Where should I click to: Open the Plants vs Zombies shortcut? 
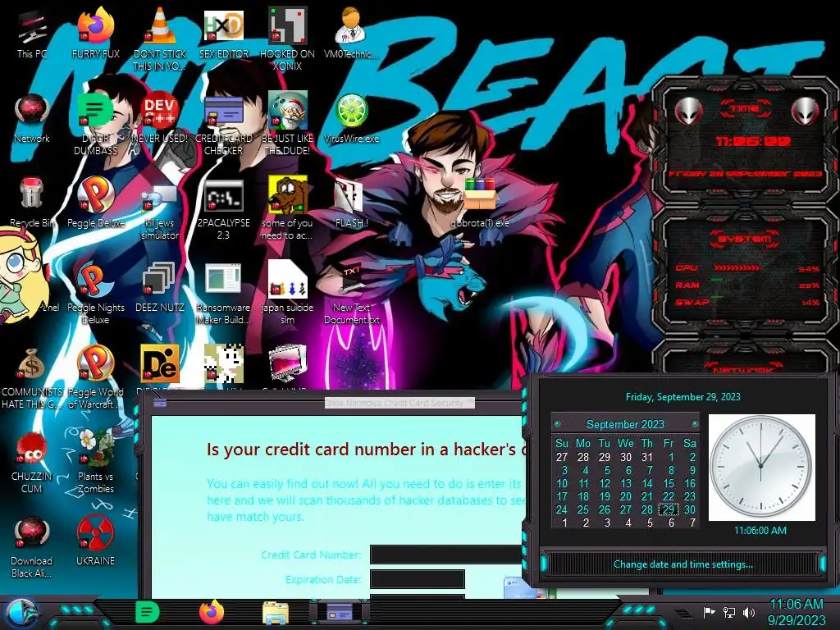pyautogui.click(x=95, y=462)
